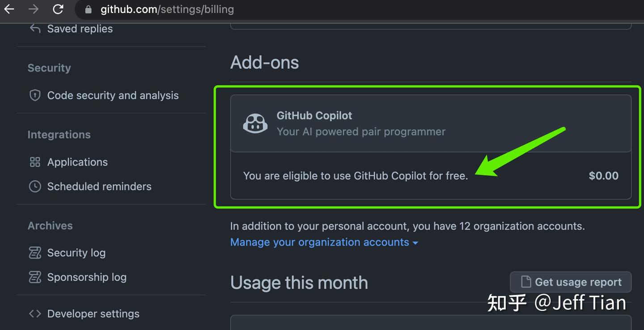Image resolution: width=644 pixels, height=330 pixels.
Task: Open the Sponsorship log page
Action: [87, 277]
